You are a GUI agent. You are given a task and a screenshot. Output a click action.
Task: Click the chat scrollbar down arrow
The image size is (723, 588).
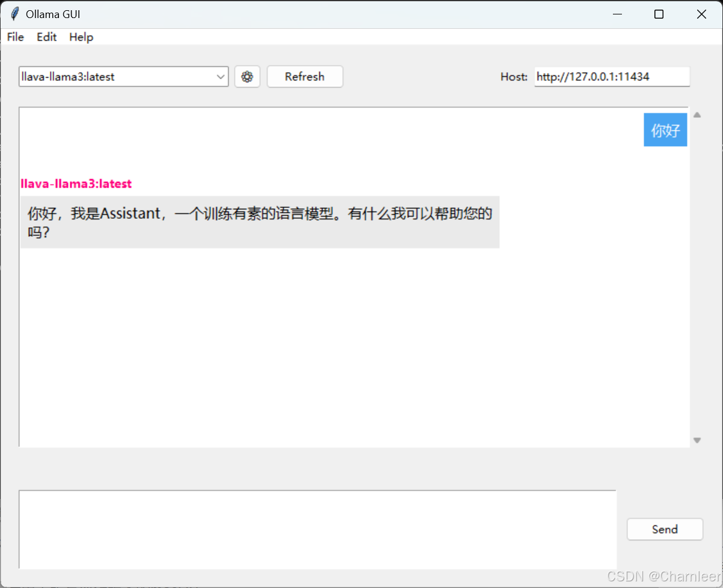[697, 440]
